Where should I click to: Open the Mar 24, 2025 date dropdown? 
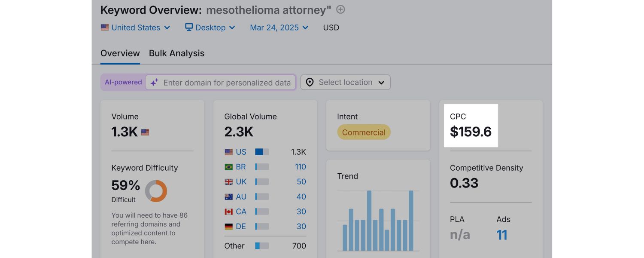(279, 28)
